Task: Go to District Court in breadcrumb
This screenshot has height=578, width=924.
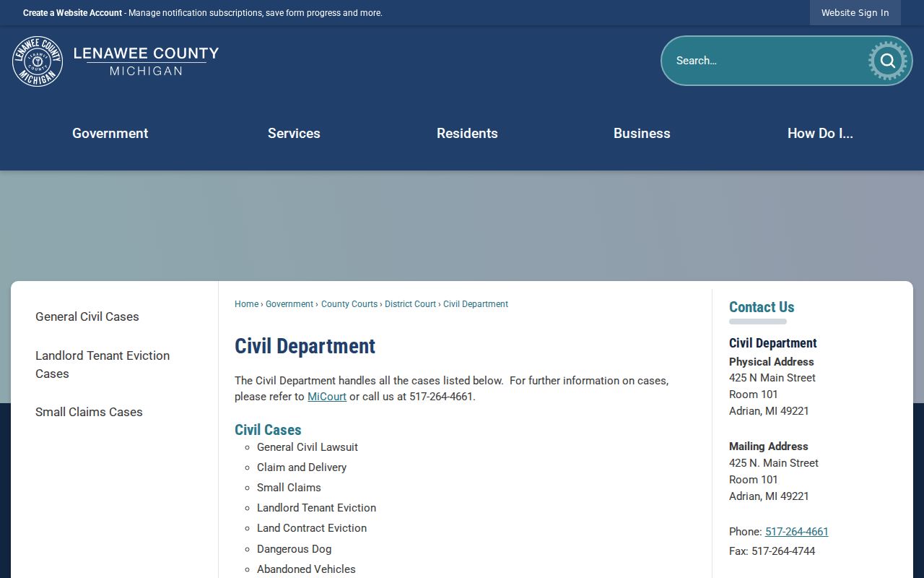Action: point(410,304)
